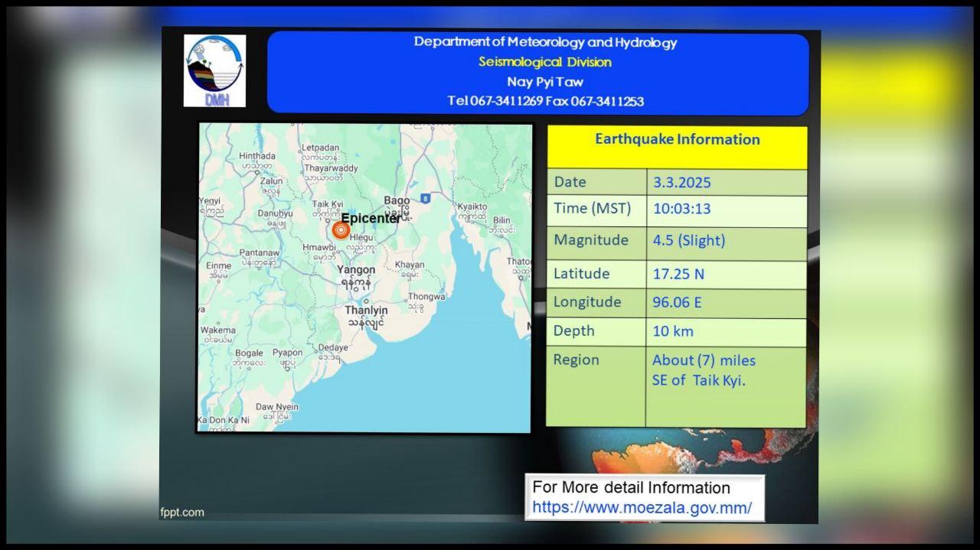
Task: Click the Hlegu label on the map
Action: click(x=361, y=238)
